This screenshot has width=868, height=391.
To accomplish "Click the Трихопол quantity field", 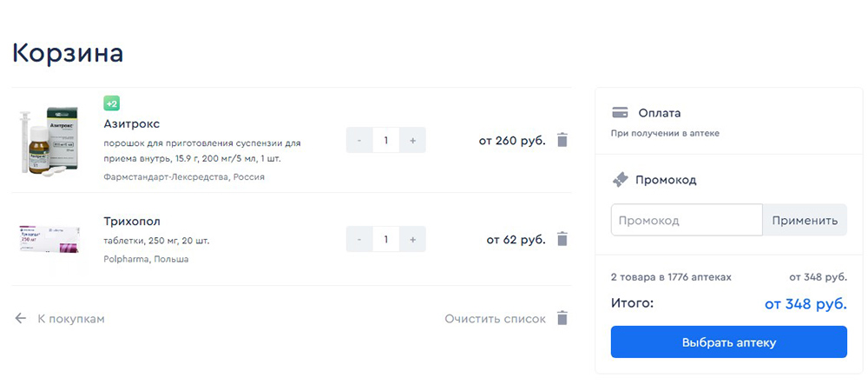I will pos(386,239).
